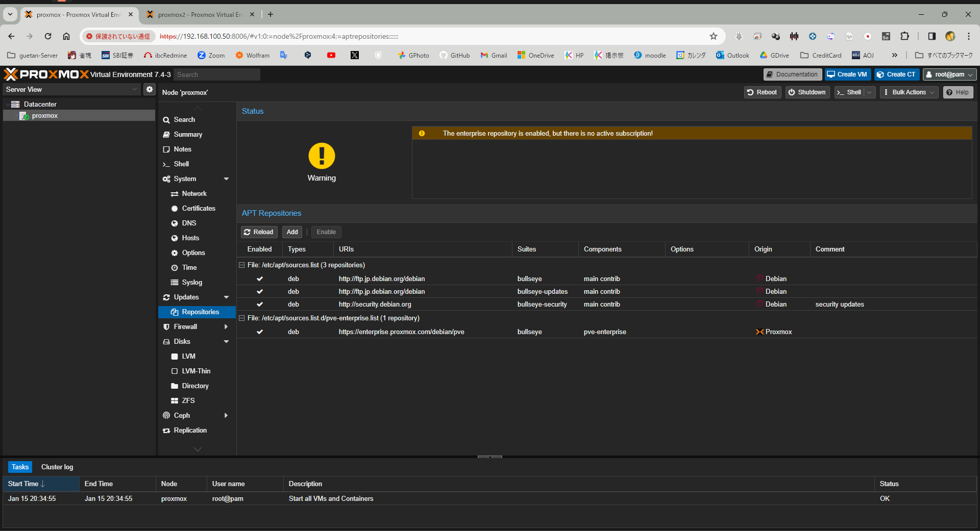Click the Proxmox search input field
980x531 pixels.
(217, 74)
